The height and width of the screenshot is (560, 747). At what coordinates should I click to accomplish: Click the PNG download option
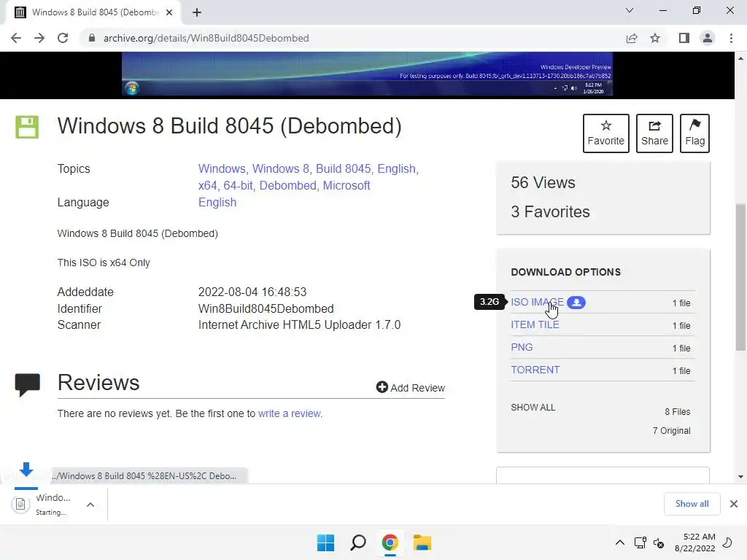point(522,348)
